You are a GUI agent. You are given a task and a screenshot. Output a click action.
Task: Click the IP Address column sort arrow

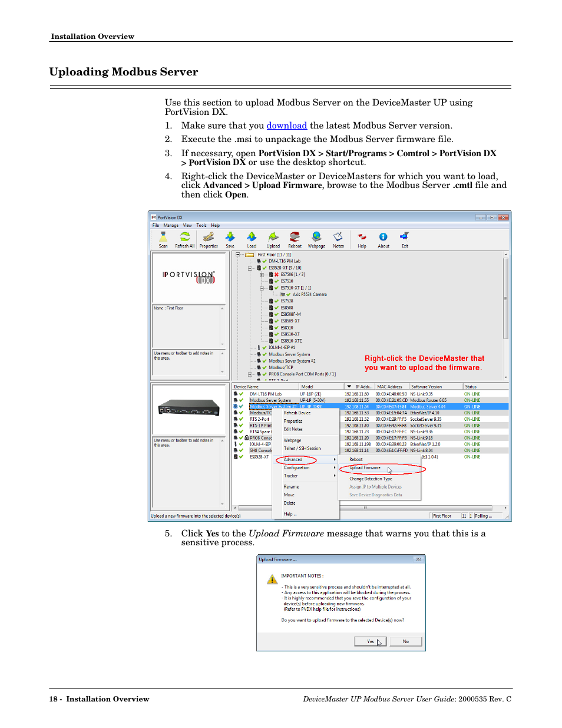tap(349, 387)
